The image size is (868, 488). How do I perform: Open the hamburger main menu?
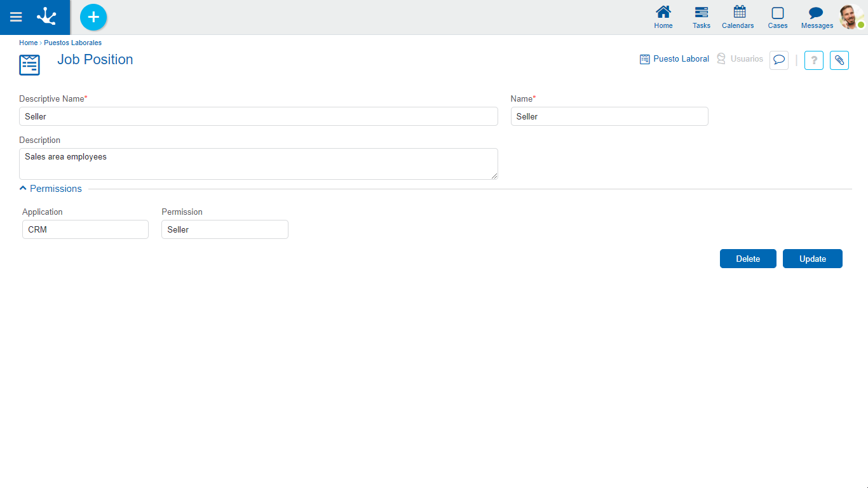pyautogui.click(x=16, y=17)
